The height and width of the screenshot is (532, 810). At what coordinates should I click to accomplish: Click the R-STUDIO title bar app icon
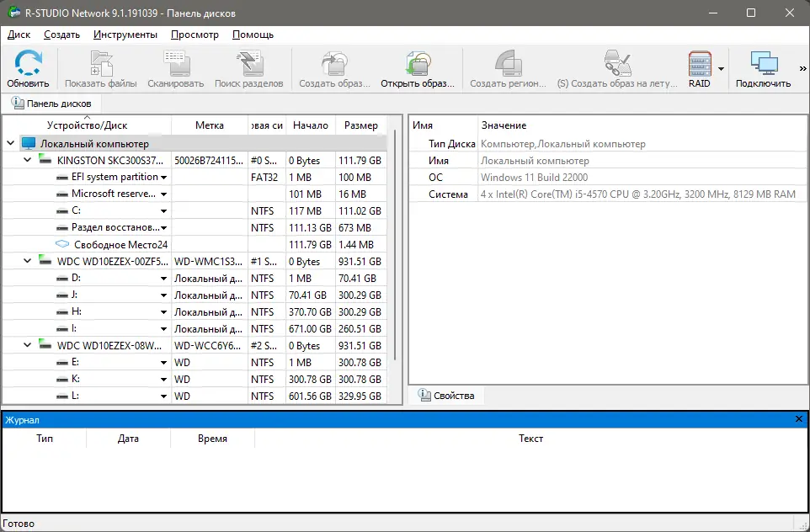point(14,13)
